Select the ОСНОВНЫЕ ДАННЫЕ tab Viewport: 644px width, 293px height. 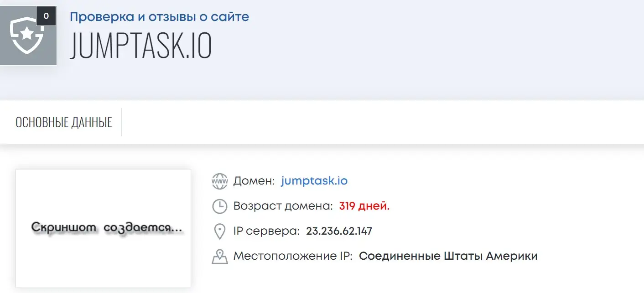pyautogui.click(x=64, y=123)
